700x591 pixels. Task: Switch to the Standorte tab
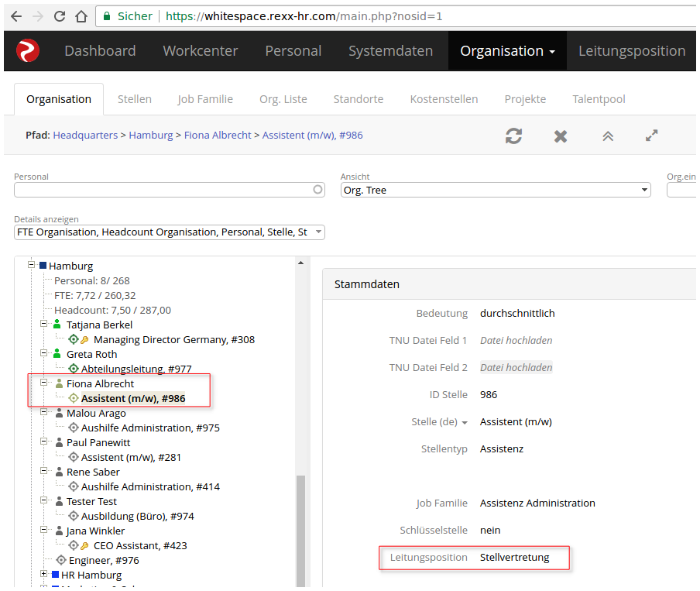pyautogui.click(x=359, y=99)
